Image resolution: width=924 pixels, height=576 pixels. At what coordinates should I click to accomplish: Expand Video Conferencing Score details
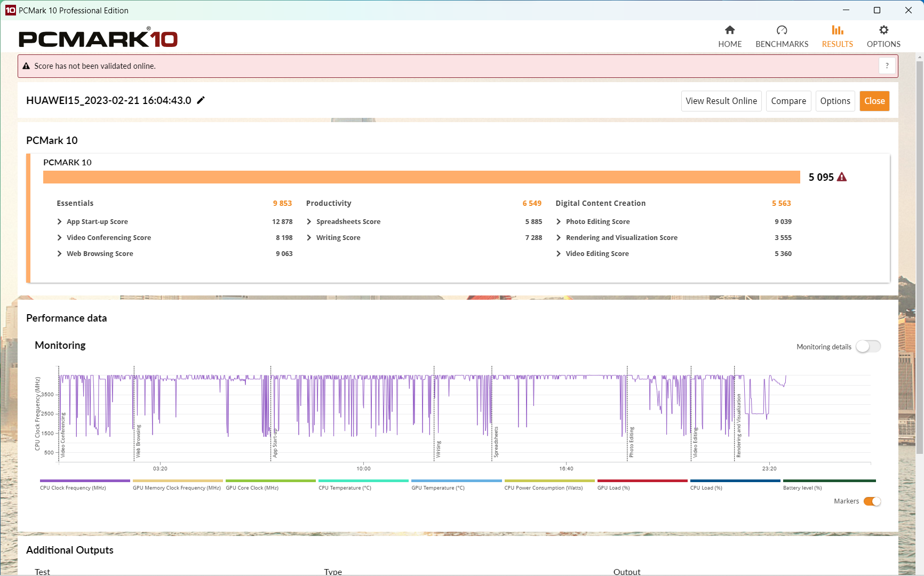point(59,238)
